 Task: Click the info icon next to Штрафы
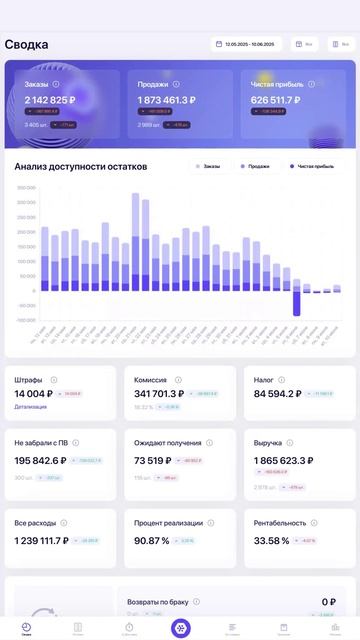pyautogui.click(x=53, y=380)
